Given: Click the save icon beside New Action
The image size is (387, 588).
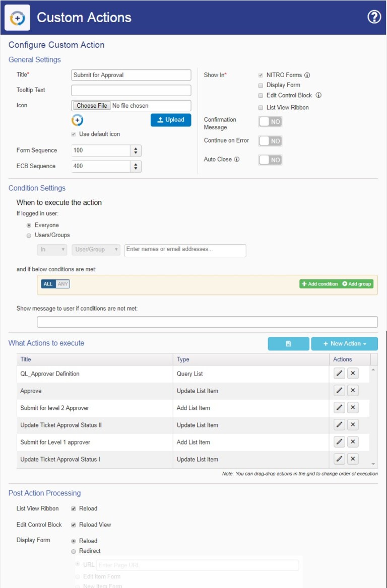Looking at the screenshot, I should [288, 343].
